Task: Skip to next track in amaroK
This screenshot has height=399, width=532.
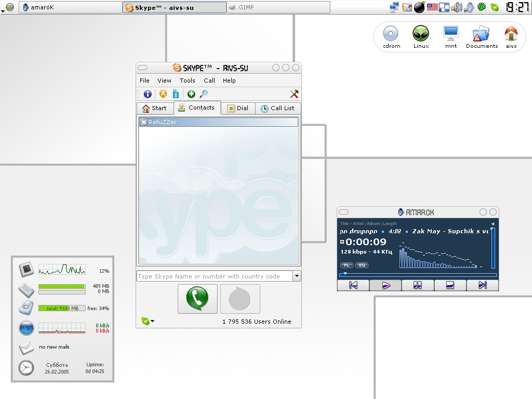Action: click(x=483, y=285)
